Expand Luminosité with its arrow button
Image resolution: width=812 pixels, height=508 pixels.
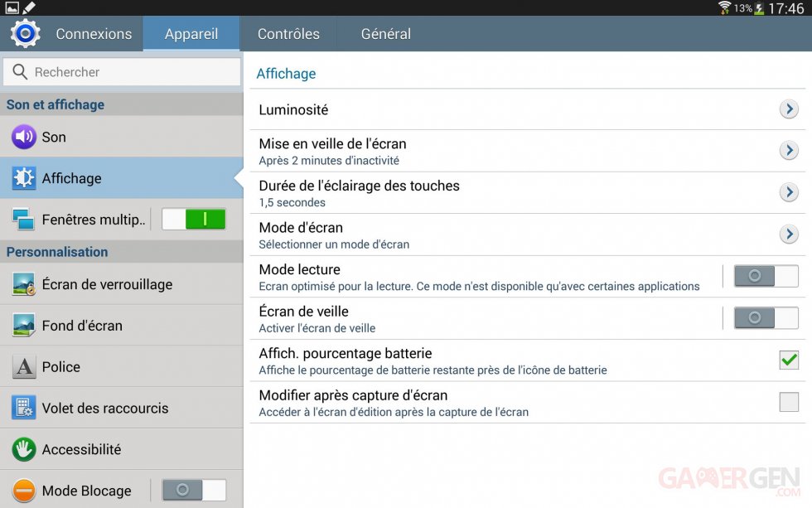(x=789, y=109)
